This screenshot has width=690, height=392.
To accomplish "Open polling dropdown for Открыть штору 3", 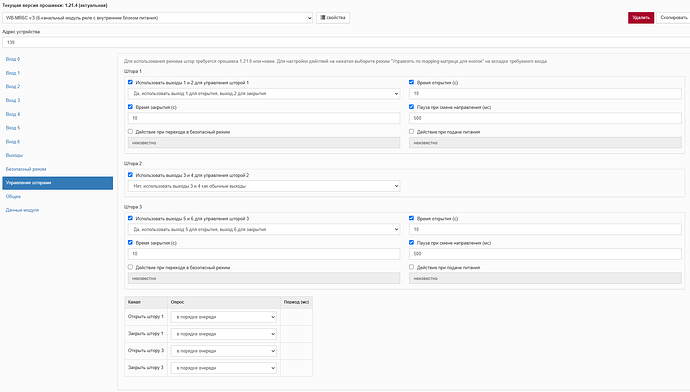I will [x=224, y=351].
